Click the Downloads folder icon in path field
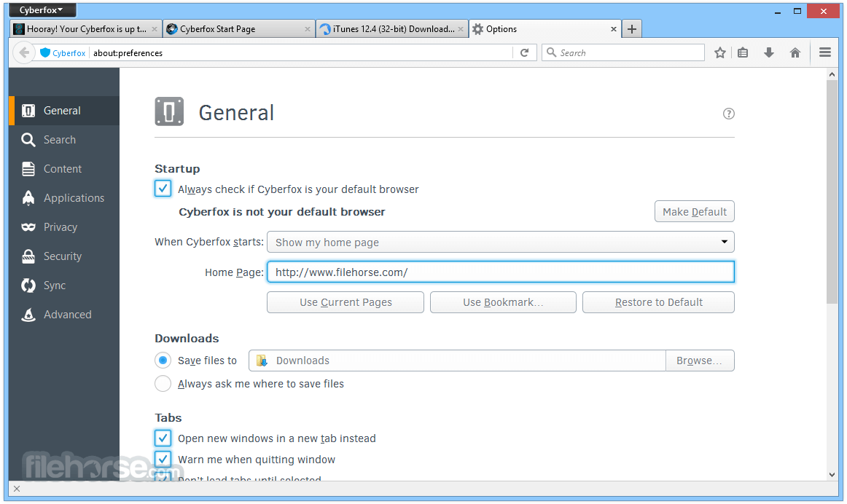 pos(262,361)
